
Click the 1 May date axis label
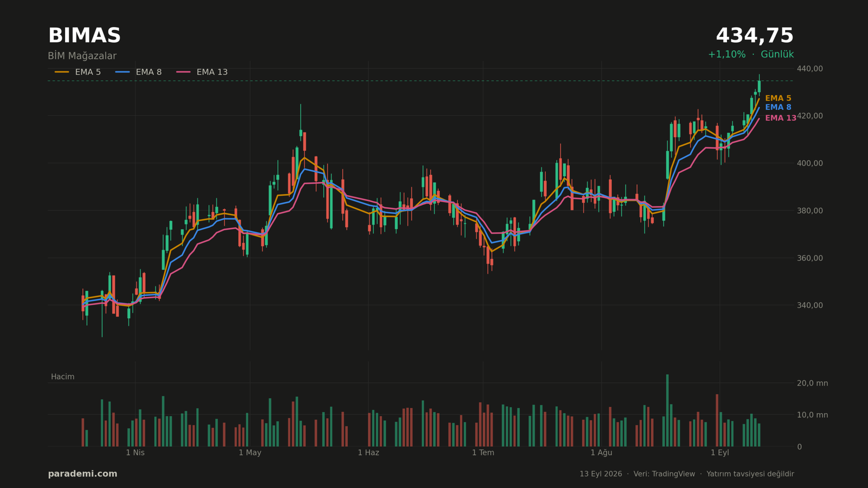(250, 453)
